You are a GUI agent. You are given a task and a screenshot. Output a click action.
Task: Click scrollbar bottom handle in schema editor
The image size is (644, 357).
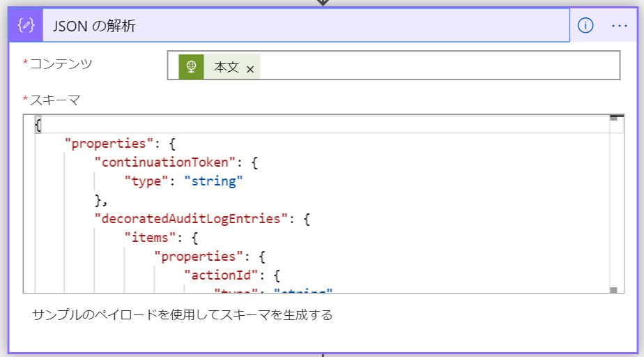pyautogui.click(x=613, y=290)
